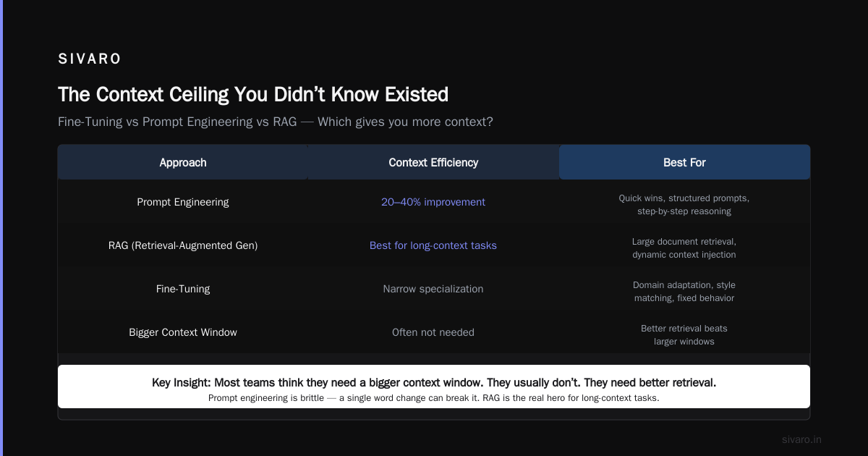Screen dimensions: 868x456
Task: Select the Approach column header
Action: (183, 162)
